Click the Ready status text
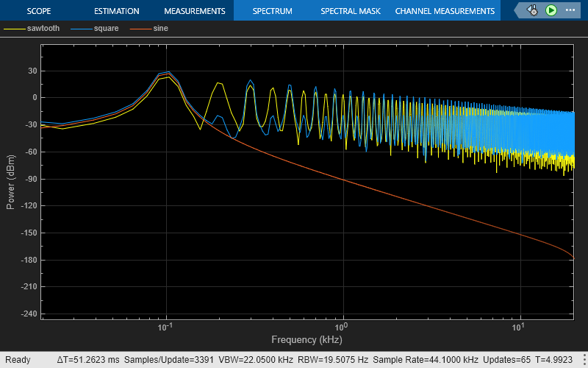The image size is (588, 368). coord(18,360)
